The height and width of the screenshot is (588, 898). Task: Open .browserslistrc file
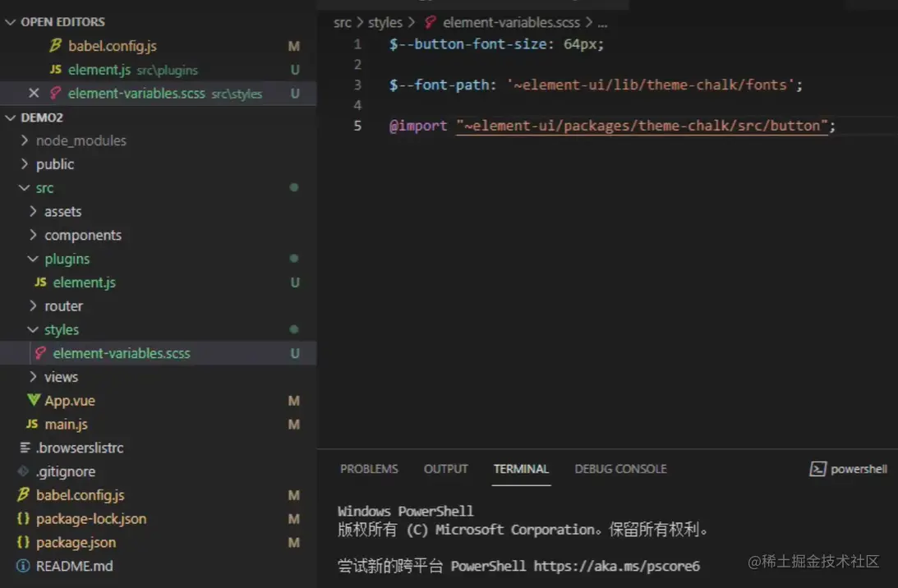[x=80, y=448]
